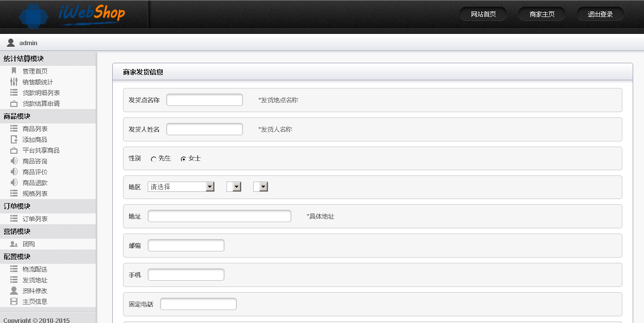Click the list icon beside 物流配送
644x323 pixels.
14,269
